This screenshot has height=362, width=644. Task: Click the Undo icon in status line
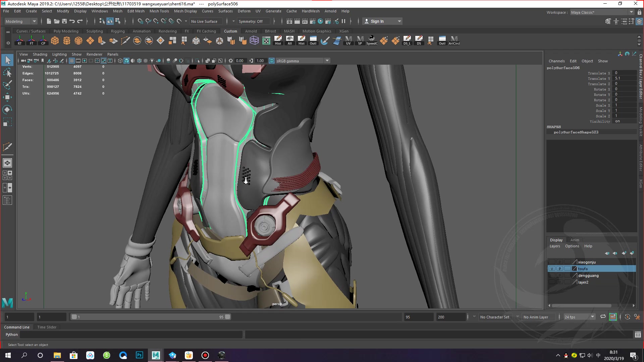(x=72, y=21)
